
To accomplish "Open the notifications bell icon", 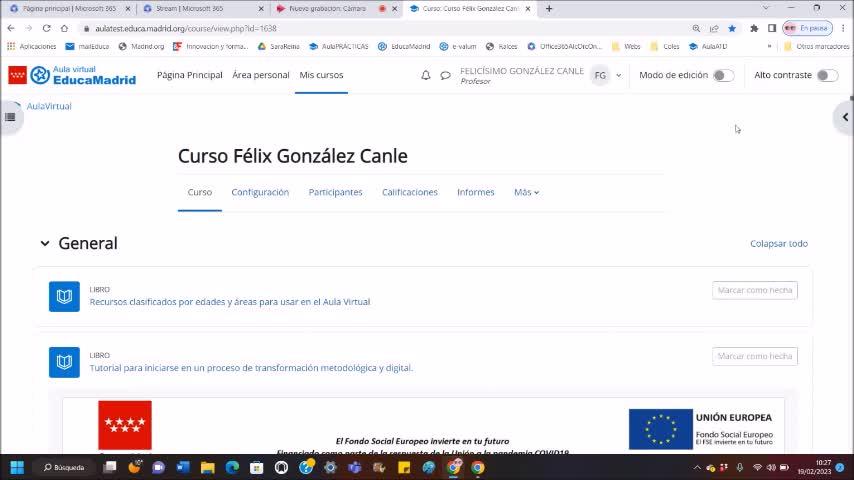I will click(x=426, y=75).
